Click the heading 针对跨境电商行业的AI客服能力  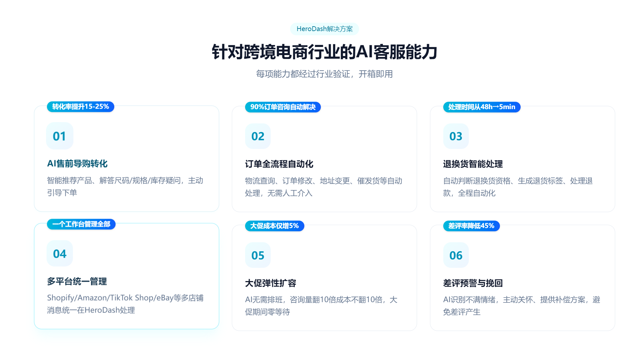click(x=324, y=52)
